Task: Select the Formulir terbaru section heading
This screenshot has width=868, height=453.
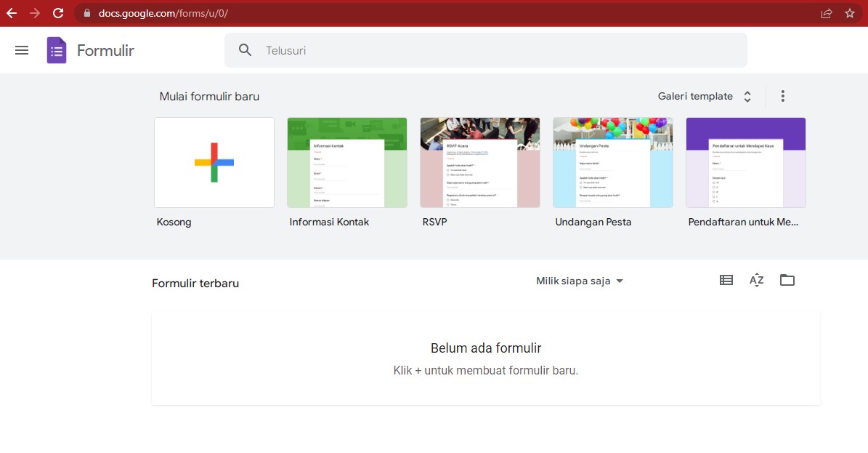Action: [195, 283]
